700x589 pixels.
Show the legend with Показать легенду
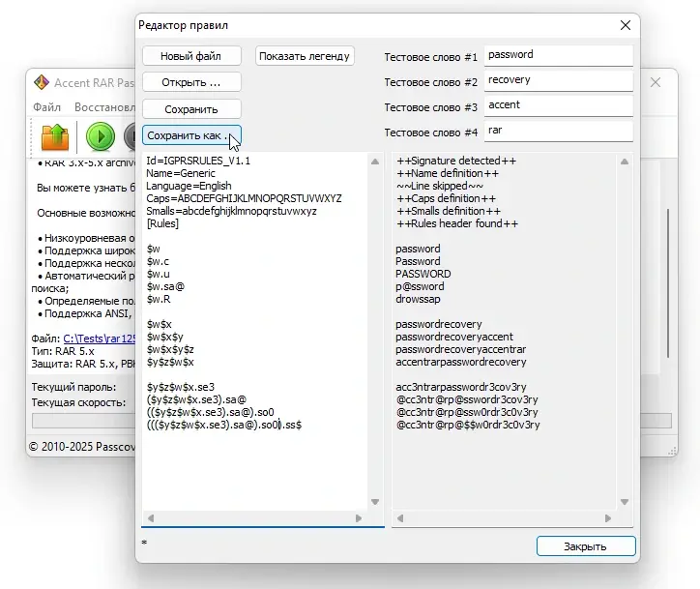305,56
